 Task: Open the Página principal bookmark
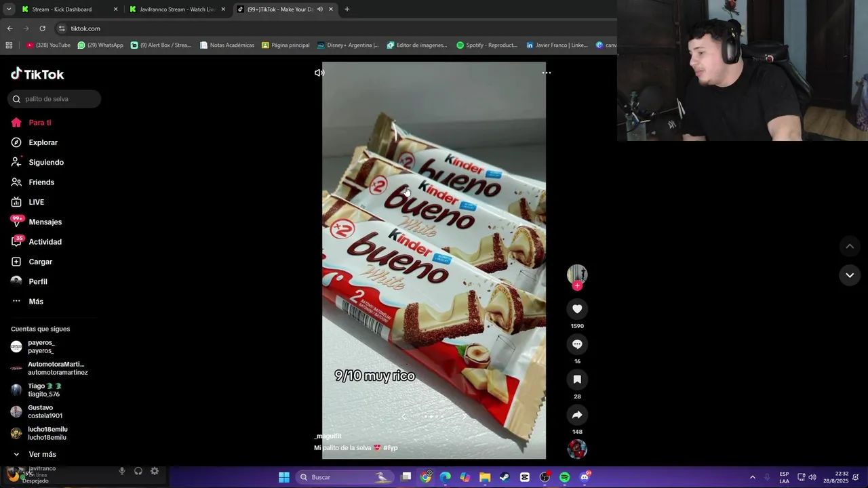click(285, 45)
